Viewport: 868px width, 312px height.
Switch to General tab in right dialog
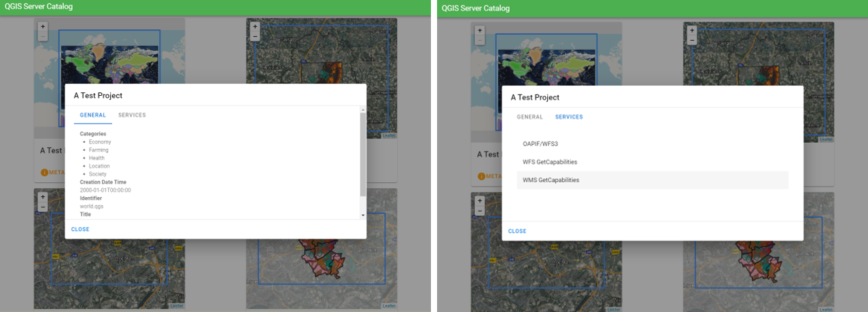(530, 117)
